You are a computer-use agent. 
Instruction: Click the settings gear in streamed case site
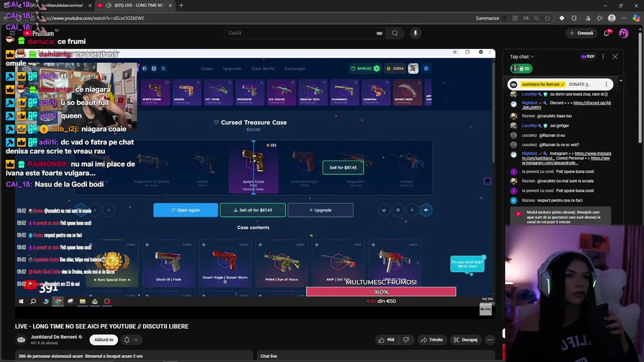coord(426,68)
